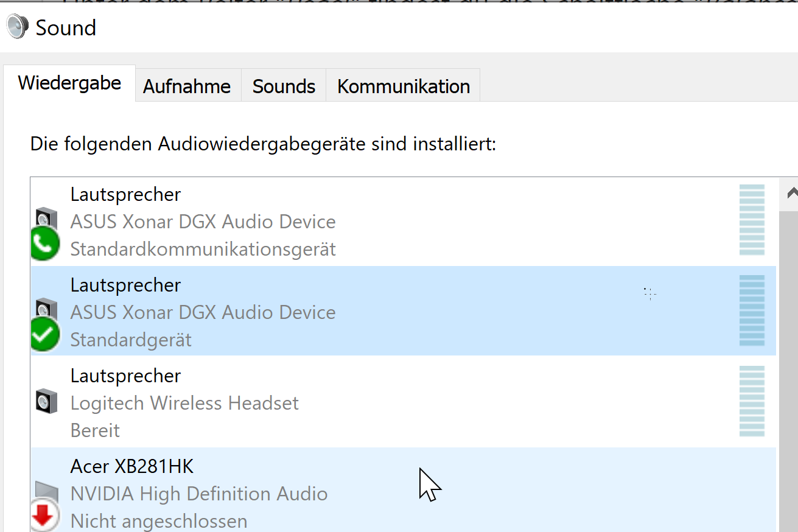The image size is (798, 532).
Task: Go to the Sounds tab
Action: coord(284,86)
